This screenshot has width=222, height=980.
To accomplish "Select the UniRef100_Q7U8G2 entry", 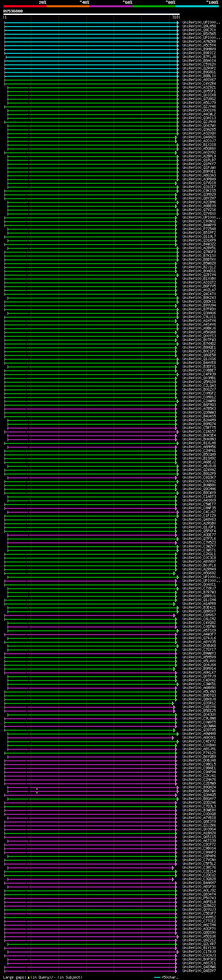I will (x=199, y=99).
